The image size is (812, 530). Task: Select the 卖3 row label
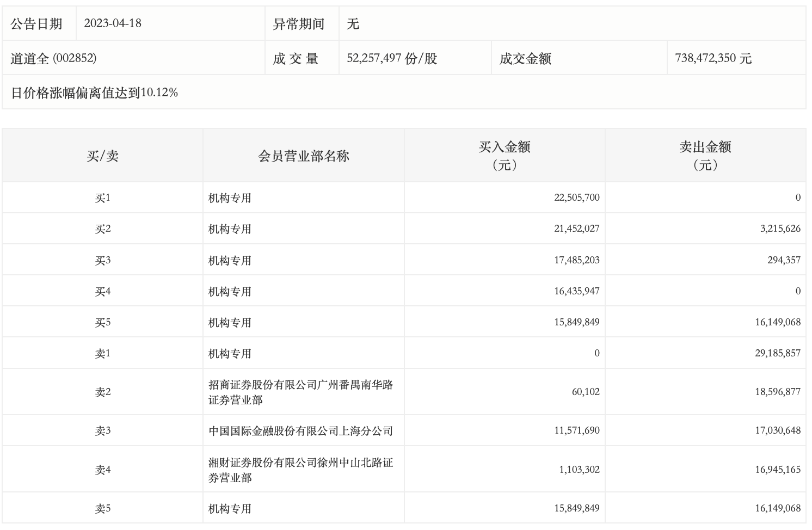tap(102, 431)
